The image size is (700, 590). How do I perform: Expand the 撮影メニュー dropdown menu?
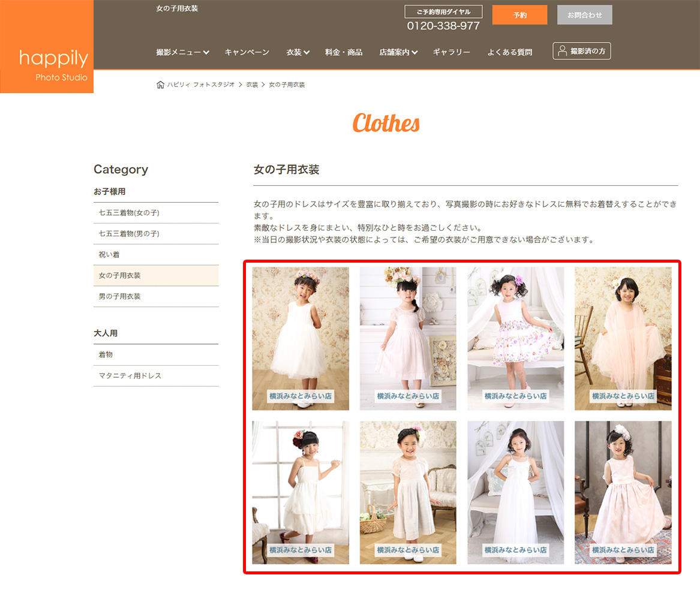click(x=182, y=52)
